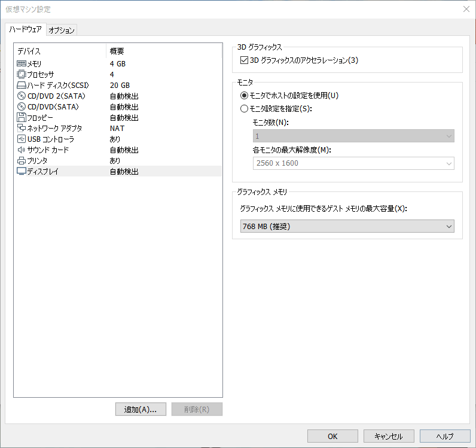This screenshot has width=476, height=448.
Task: Click the display (ディスプレイ) monitor icon
Action: point(22,171)
